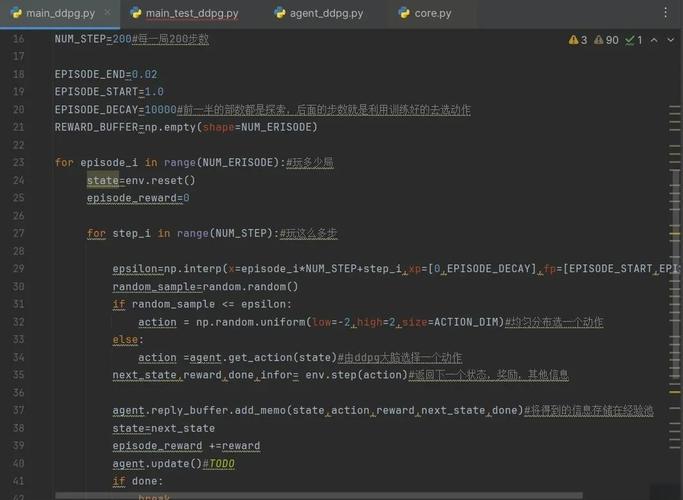Click the weak warnings indicator showing 90

[606, 40]
